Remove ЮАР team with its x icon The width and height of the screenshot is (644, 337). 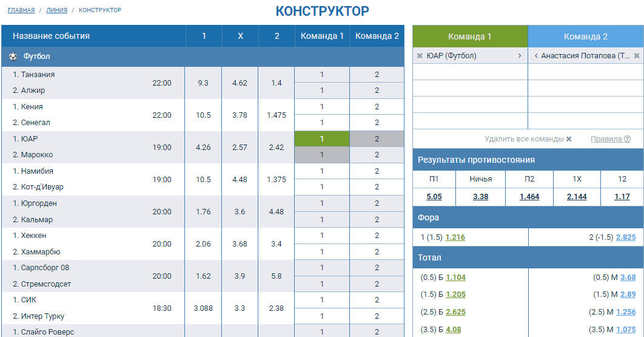(x=420, y=56)
